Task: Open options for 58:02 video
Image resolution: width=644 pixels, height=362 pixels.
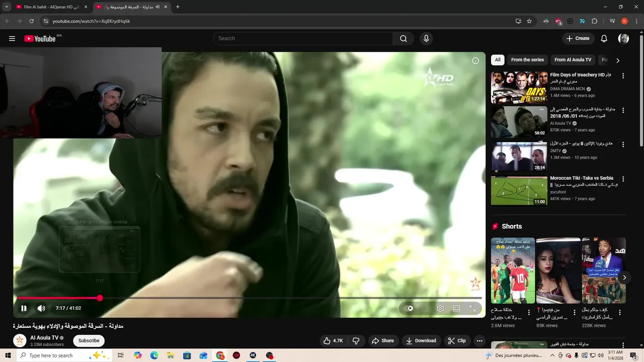Action: coord(623,110)
